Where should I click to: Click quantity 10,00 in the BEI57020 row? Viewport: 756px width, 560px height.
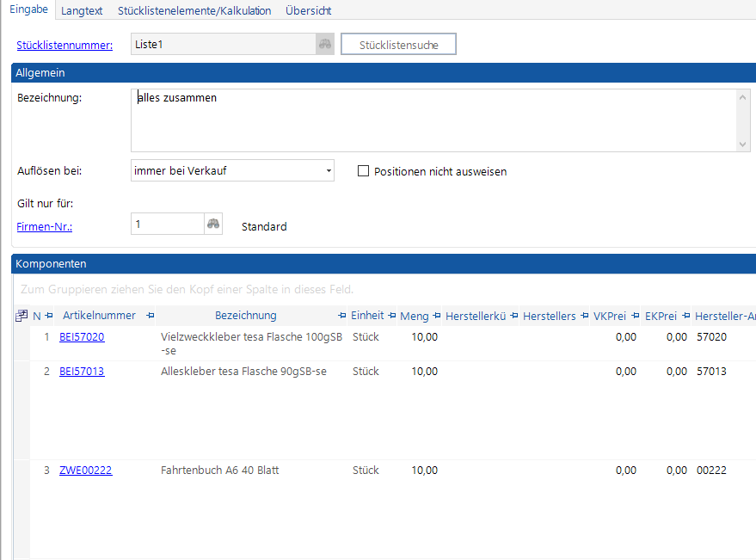coord(424,337)
